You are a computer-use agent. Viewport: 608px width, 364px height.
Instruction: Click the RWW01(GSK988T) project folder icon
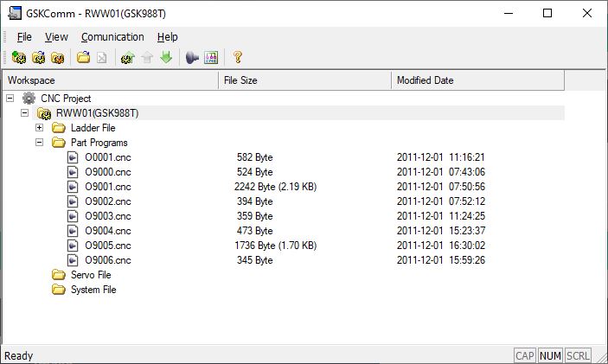point(44,113)
